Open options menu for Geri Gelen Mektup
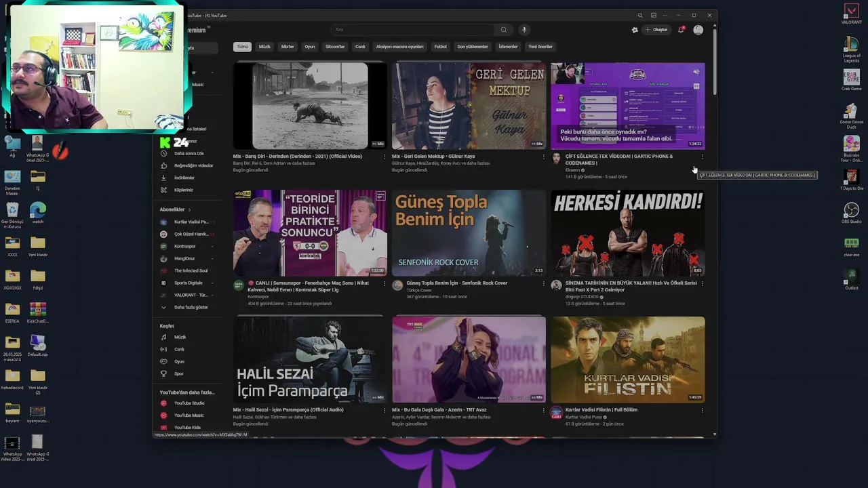 (543, 157)
